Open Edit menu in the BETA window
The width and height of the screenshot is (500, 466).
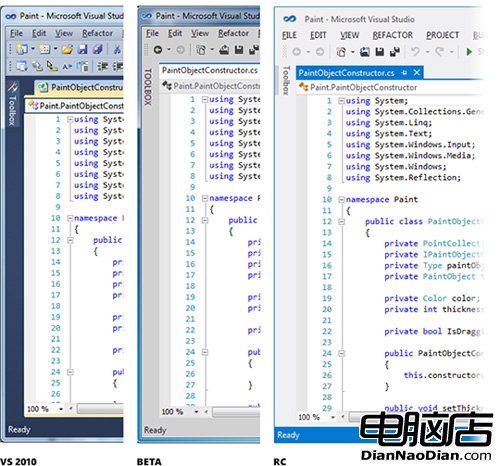point(175,33)
